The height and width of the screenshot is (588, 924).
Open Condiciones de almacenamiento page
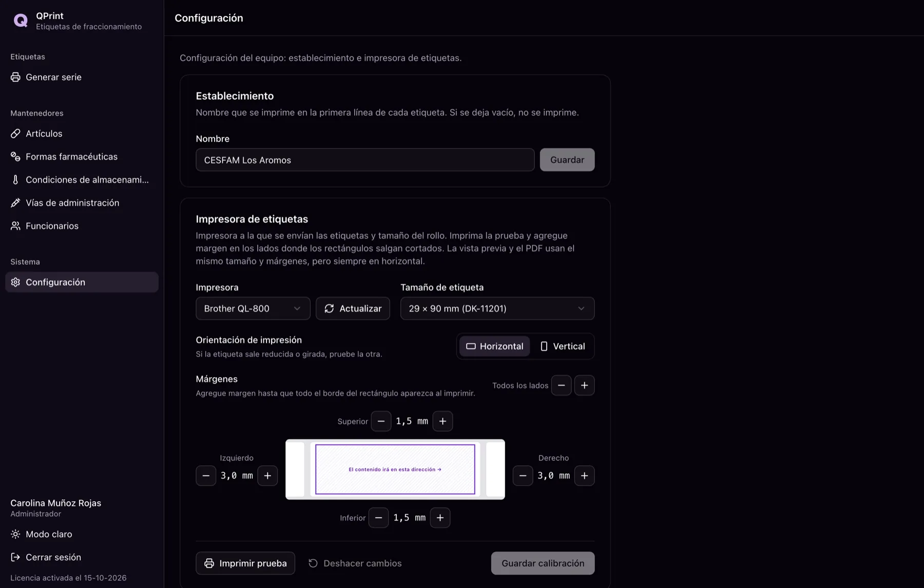[82, 180]
